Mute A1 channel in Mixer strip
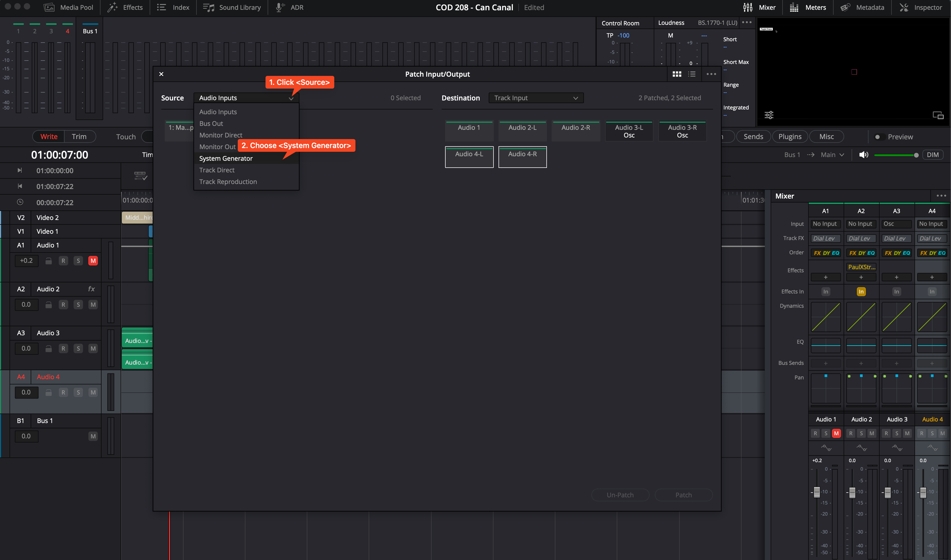 (836, 433)
